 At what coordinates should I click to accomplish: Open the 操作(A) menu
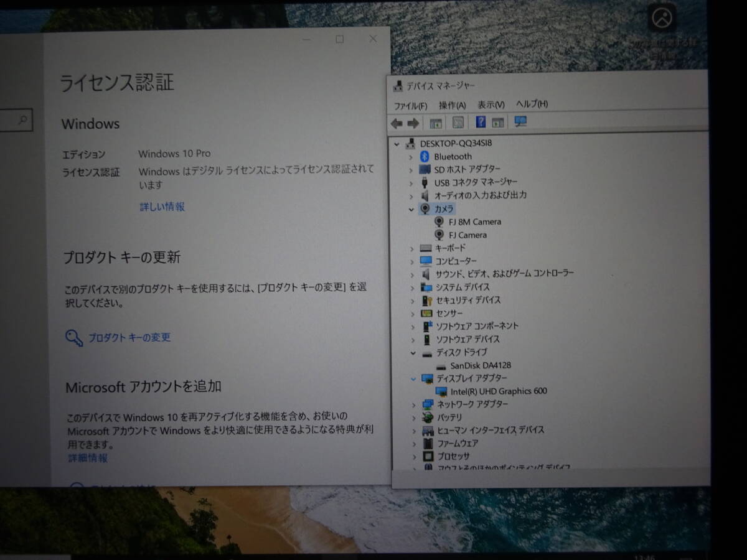click(x=452, y=105)
